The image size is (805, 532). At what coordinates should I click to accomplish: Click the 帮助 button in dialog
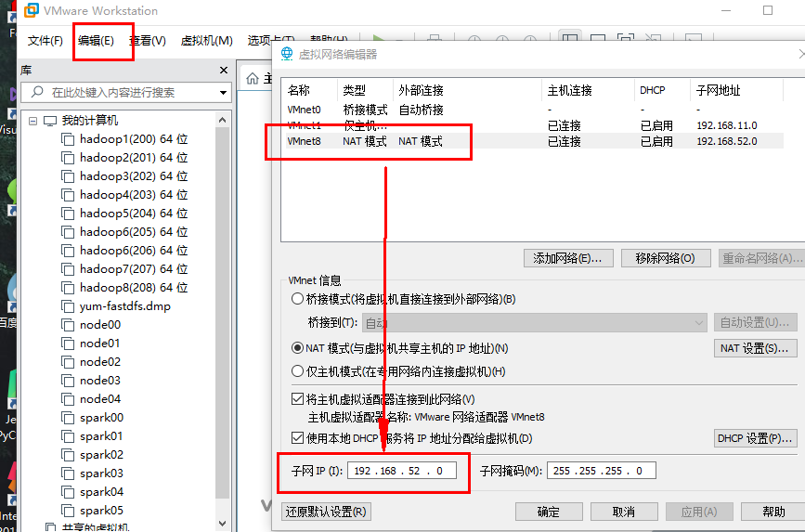(x=773, y=512)
